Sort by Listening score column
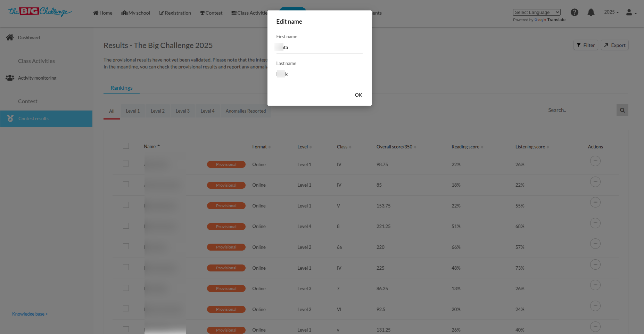This screenshot has height=334, width=644. click(532, 147)
